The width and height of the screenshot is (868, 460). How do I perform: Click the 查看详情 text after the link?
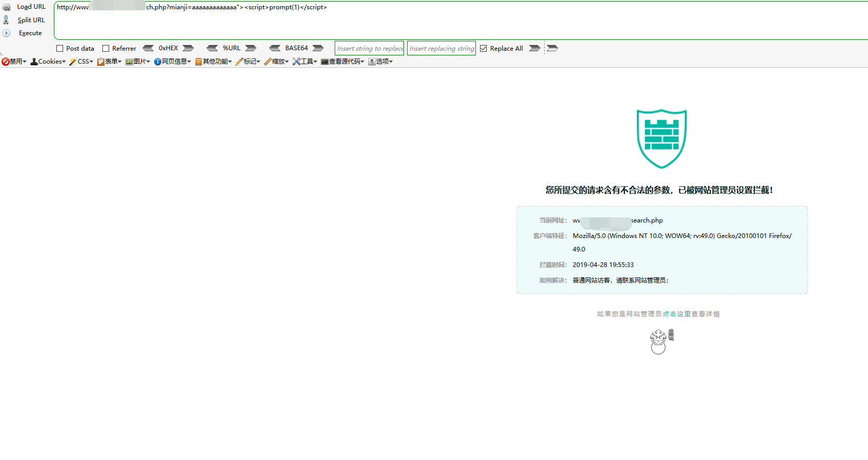[706, 314]
